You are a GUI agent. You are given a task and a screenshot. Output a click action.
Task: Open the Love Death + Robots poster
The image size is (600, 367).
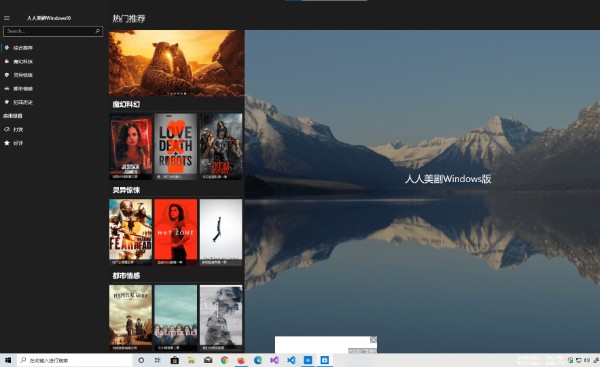pyautogui.click(x=176, y=146)
